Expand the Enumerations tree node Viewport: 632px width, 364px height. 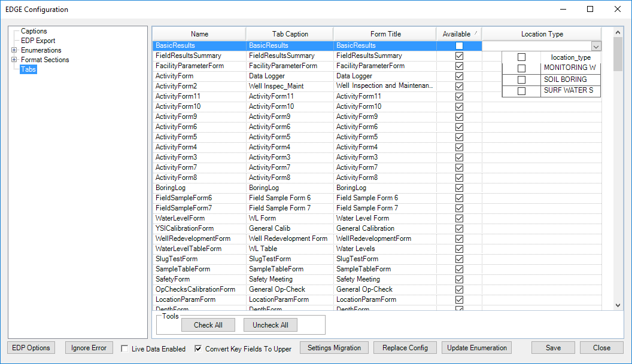13,50
